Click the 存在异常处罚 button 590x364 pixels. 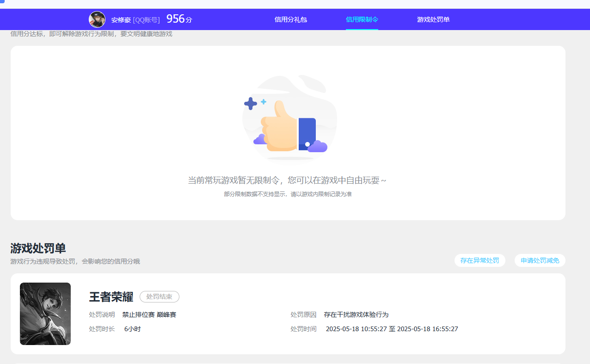(480, 260)
